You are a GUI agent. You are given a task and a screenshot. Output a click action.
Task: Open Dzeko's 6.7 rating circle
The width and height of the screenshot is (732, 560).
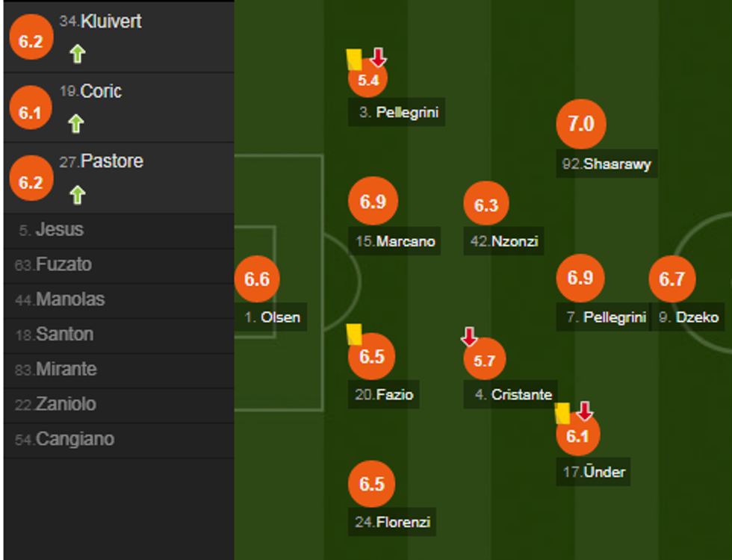671,279
